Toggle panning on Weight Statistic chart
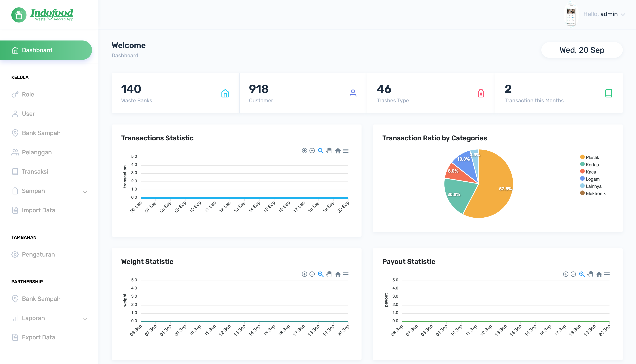Screen dimensions: 636x364 coord(329,274)
